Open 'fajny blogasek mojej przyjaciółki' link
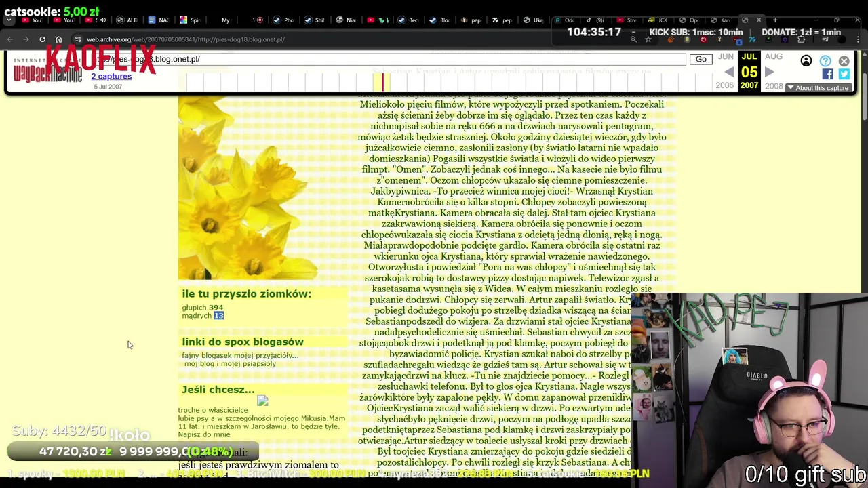The width and height of the screenshot is (868, 488). click(240, 355)
